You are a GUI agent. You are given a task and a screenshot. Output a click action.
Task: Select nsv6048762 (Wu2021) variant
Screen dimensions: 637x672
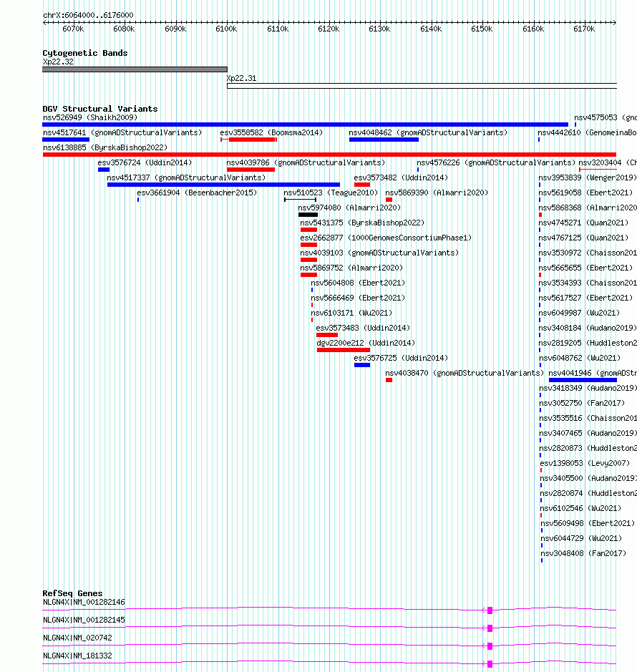coord(580,357)
